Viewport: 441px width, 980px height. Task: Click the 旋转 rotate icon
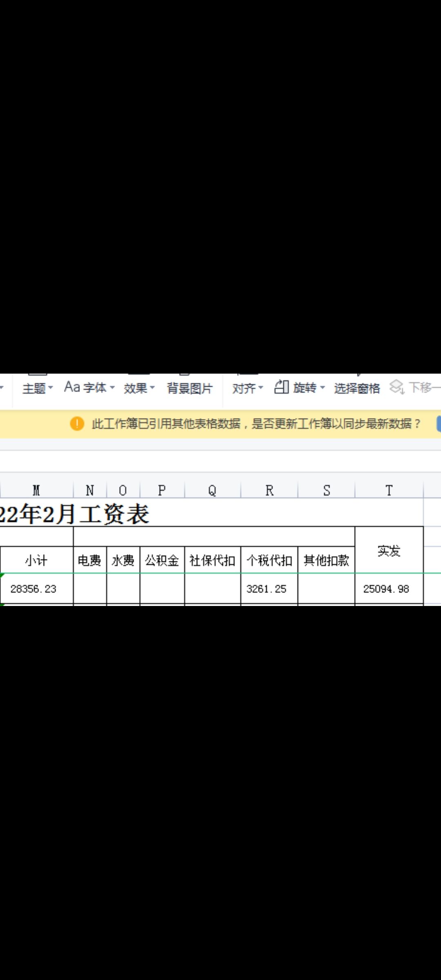281,387
